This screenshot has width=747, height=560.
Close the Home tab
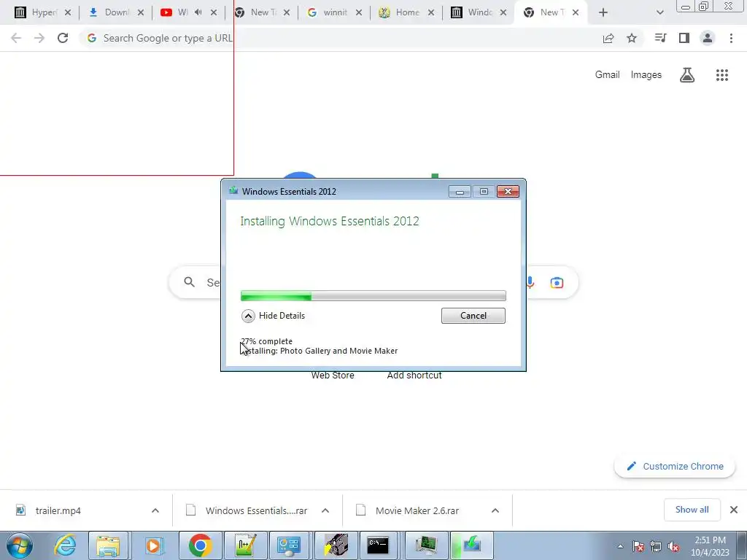(430, 12)
